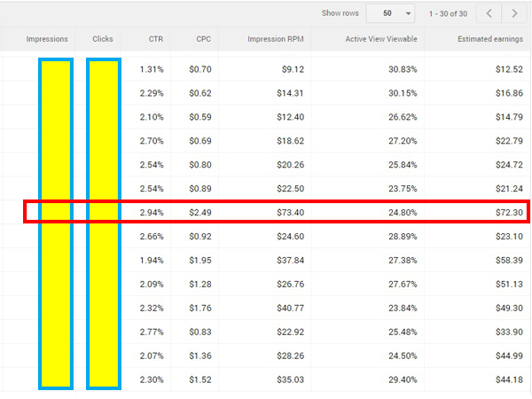Go to next page of results

(x=514, y=13)
